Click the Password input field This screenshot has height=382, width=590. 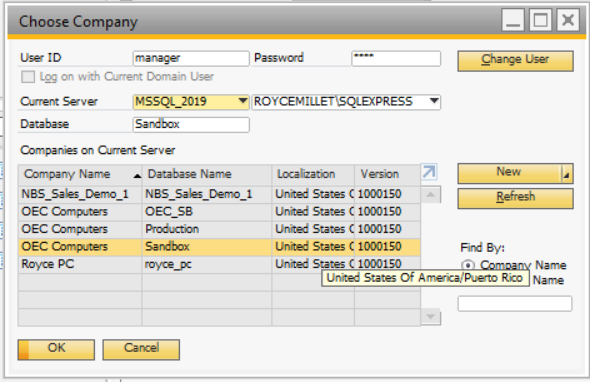pyautogui.click(x=396, y=58)
